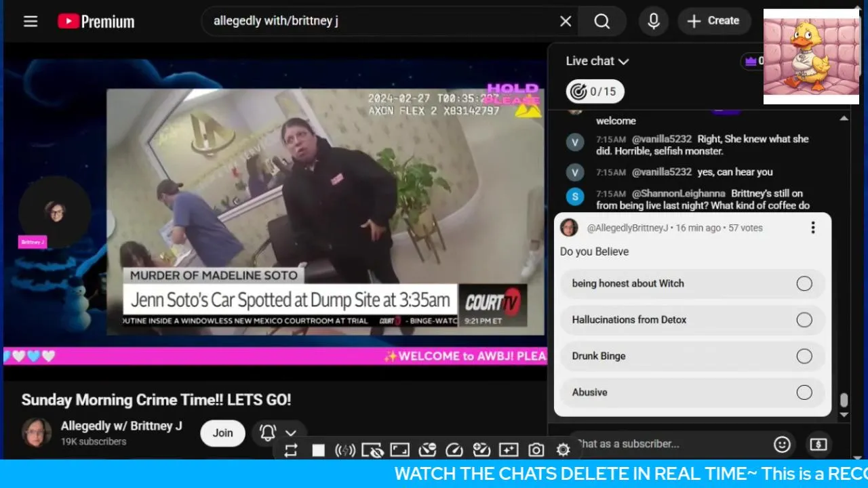Click the screen with crossed eye icon
The image size is (868, 488).
point(372,450)
